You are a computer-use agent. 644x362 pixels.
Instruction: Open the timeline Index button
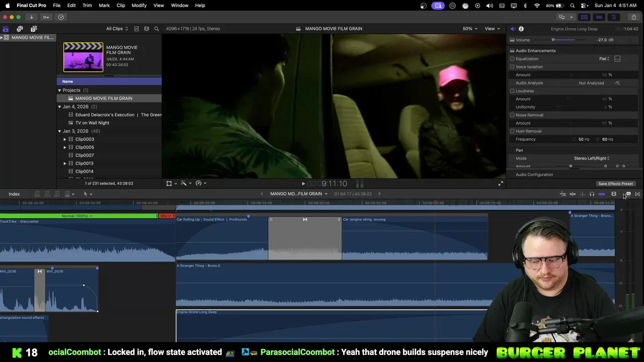(x=14, y=194)
